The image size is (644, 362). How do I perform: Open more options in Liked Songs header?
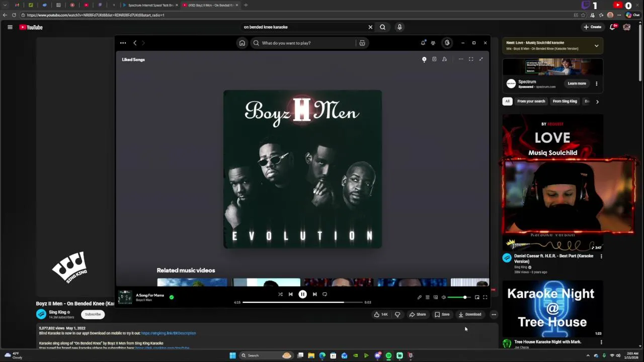(x=461, y=59)
